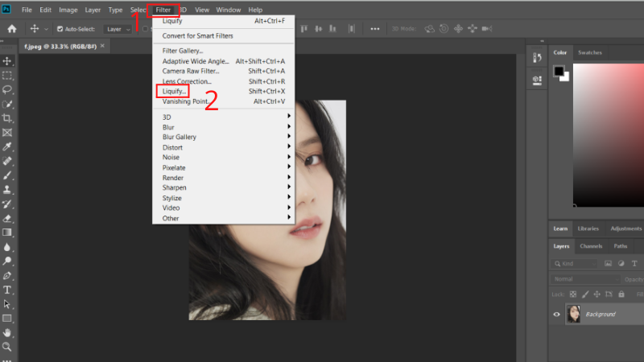This screenshot has width=644, height=362.
Task: Pick the Eyedropper tool
Action: click(x=7, y=146)
